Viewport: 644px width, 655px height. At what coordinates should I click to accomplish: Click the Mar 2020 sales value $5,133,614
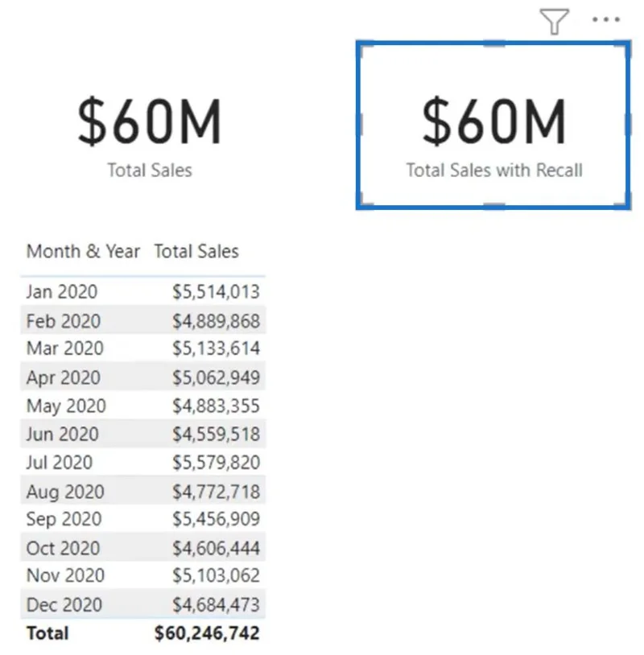[x=216, y=348]
